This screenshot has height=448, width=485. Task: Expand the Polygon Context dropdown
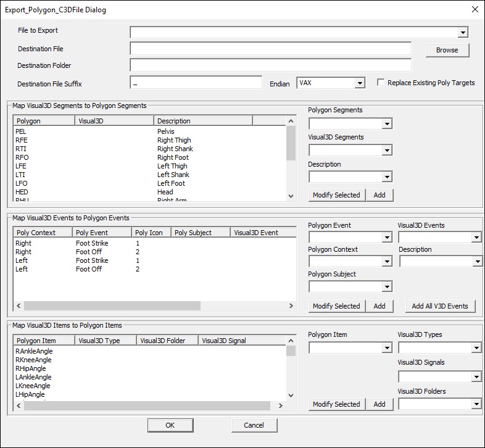tap(387, 262)
